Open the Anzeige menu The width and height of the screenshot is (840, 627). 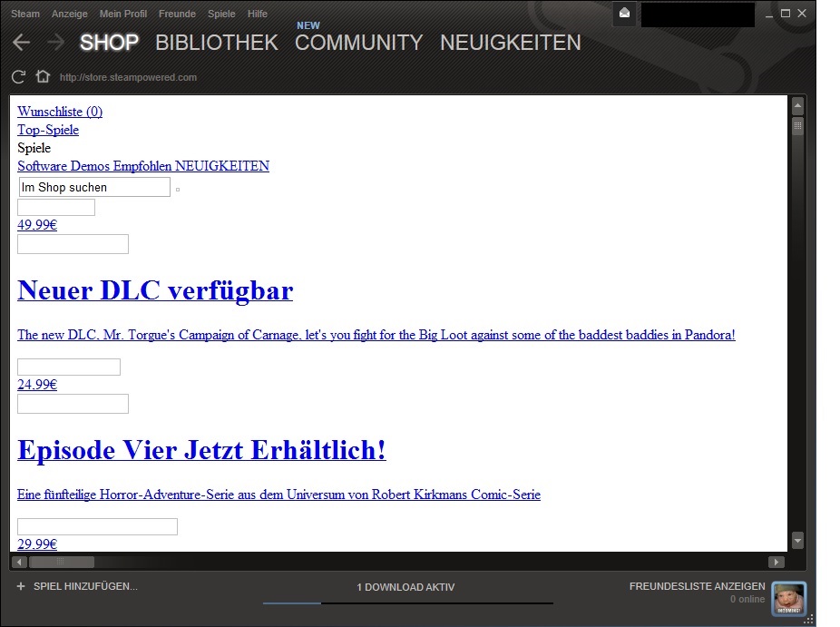tap(70, 14)
